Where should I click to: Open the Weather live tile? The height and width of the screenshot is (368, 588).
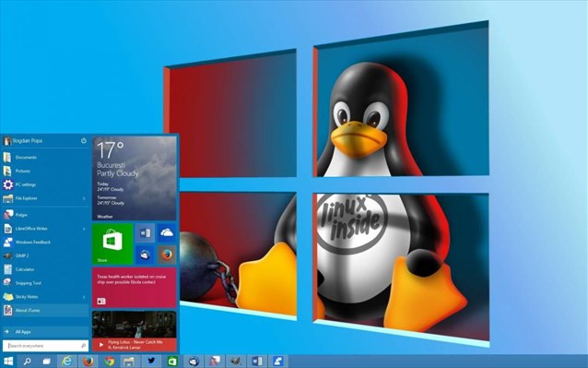[135, 178]
